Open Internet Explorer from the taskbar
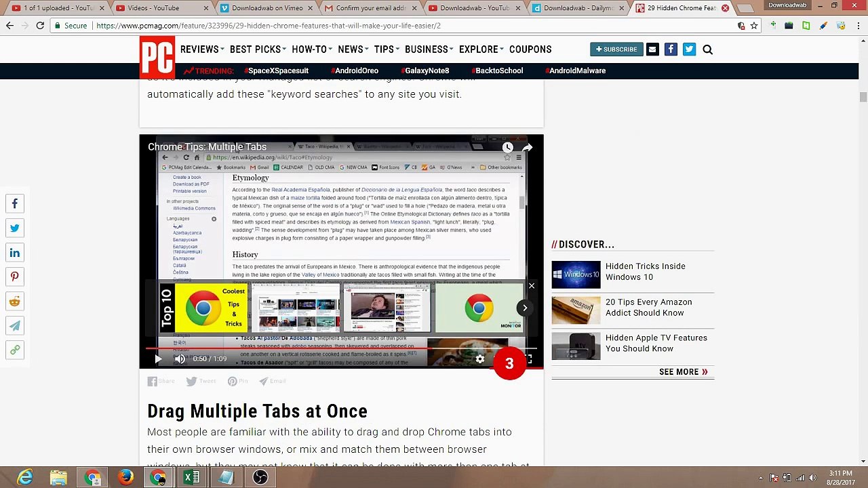The width and height of the screenshot is (868, 488). [25, 478]
